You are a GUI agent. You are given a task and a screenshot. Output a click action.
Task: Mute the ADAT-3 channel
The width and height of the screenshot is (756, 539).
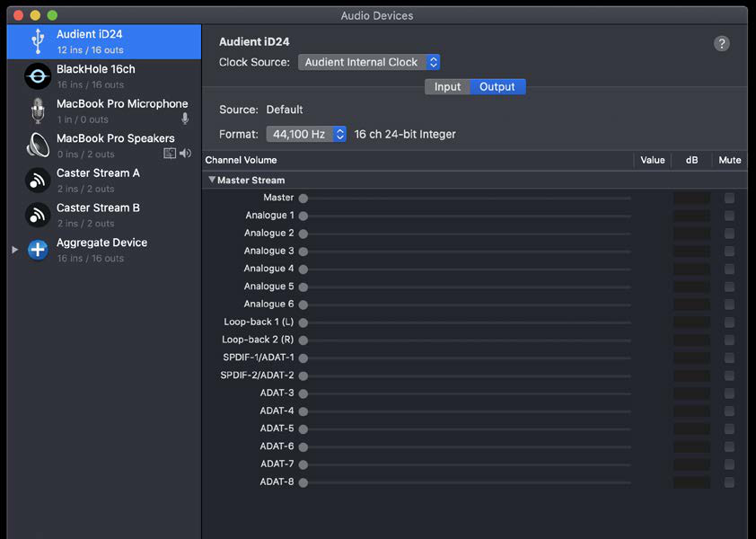tap(729, 393)
